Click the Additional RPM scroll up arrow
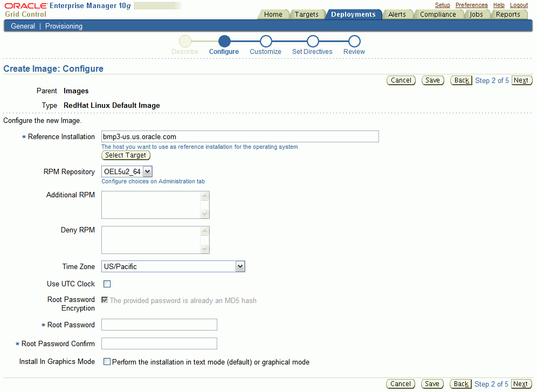This screenshot has width=537, height=392. [205, 196]
